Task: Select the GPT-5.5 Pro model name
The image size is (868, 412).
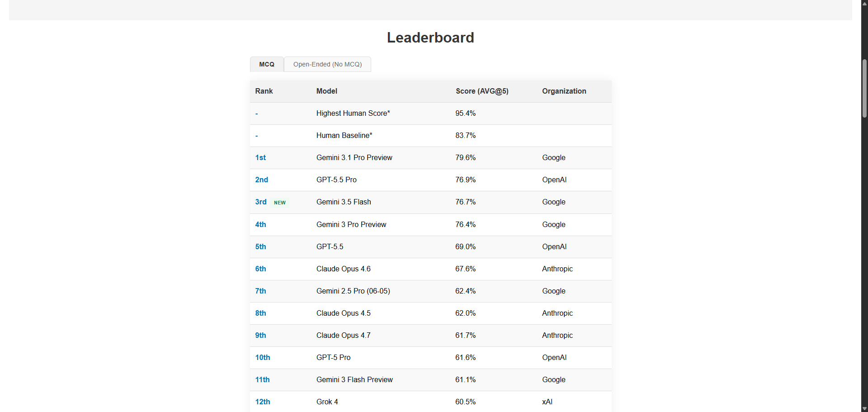Action: click(336, 180)
